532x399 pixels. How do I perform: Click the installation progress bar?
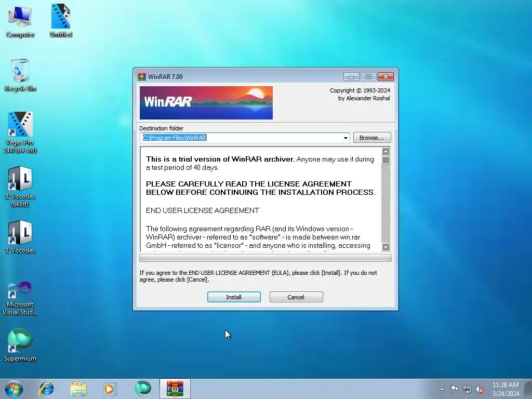click(265, 258)
